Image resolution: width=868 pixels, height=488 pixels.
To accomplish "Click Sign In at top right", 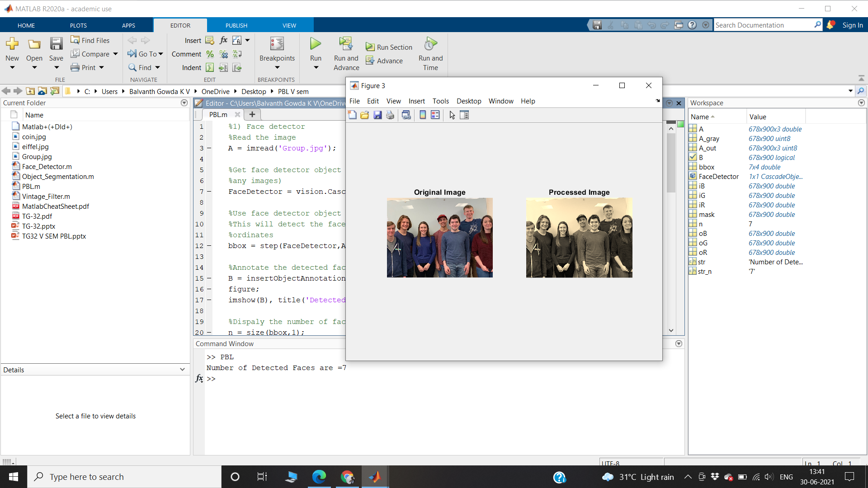I will click(853, 25).
